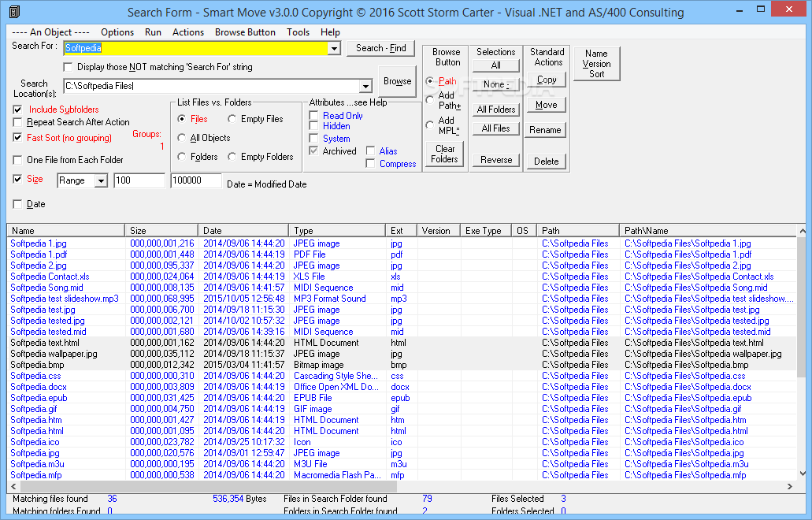Screen dimensions: 812x520
Task: Click the Selections All button
Action: click(x=495, y=65)
